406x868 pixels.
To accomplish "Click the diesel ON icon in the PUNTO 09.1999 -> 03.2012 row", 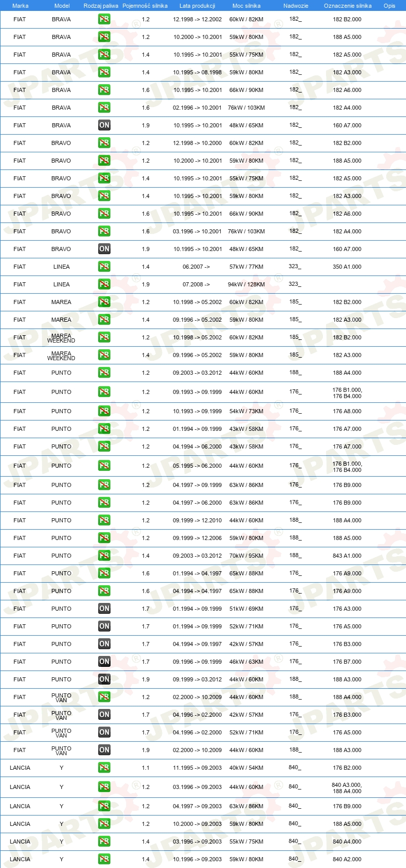I will 104,679.
